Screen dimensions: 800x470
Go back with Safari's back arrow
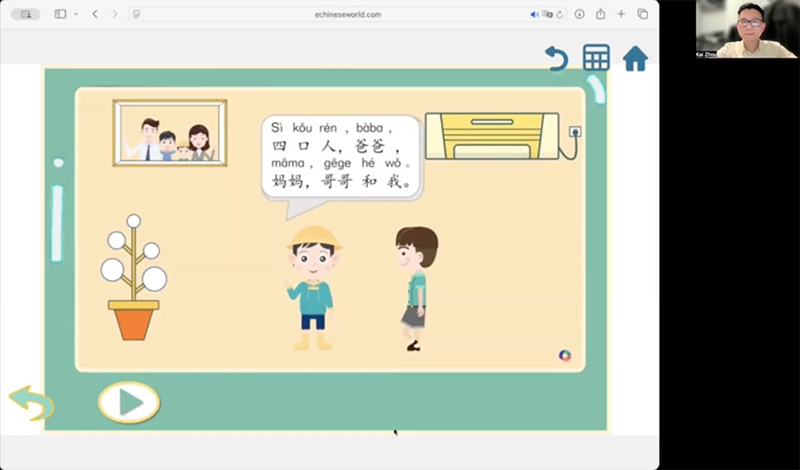[x=95, y=14]
